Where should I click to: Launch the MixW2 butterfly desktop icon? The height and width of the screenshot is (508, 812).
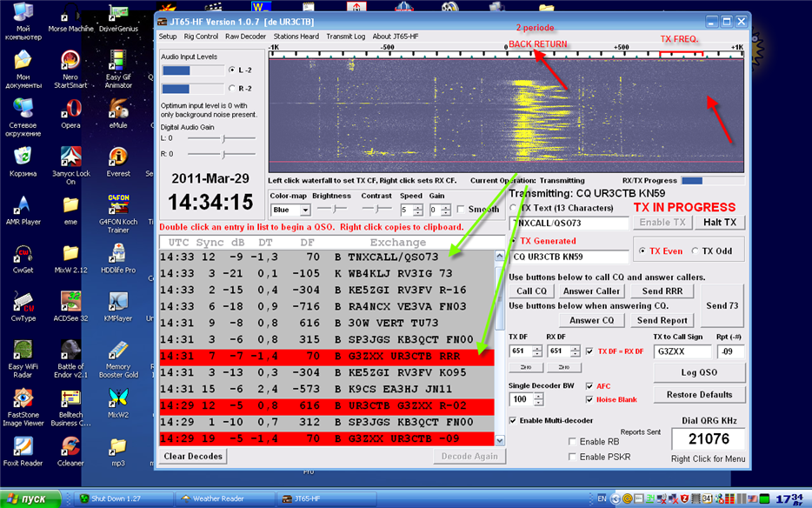coord(118,398)
